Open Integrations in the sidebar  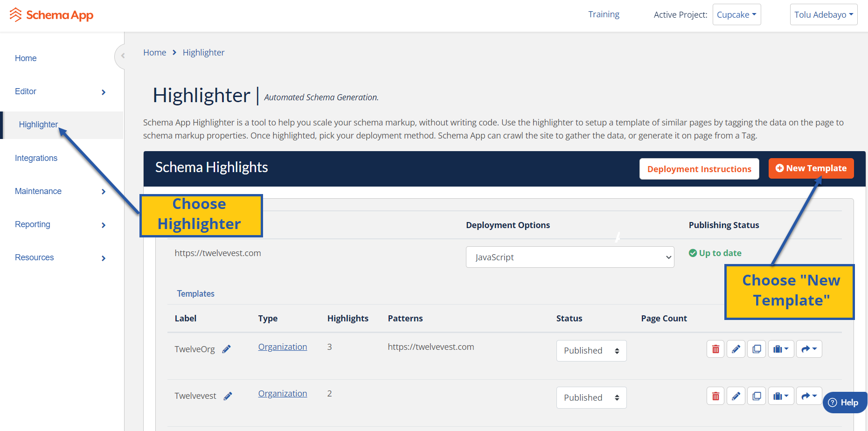coord(36,158)
